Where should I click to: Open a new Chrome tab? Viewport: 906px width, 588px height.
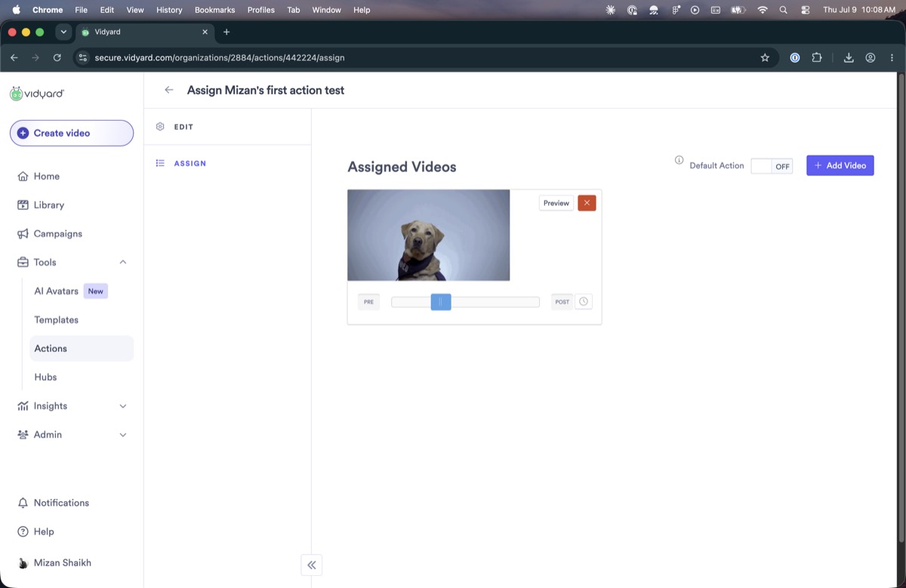coord(226,32)
